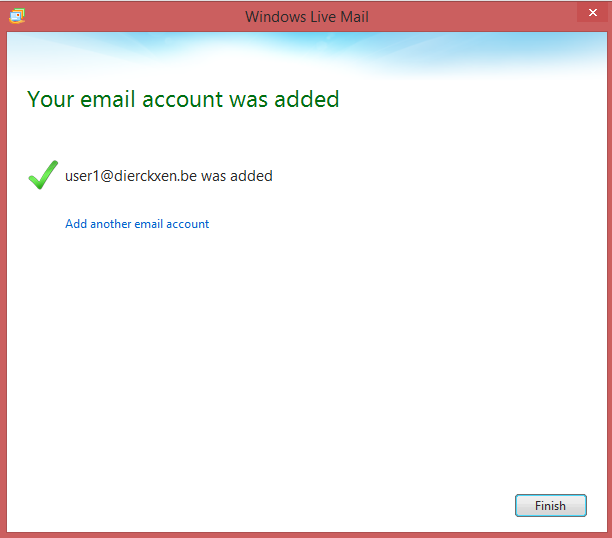Open the Add another email account link
The width and height of the screenshot is (612, 538).
tap(137, 224)
